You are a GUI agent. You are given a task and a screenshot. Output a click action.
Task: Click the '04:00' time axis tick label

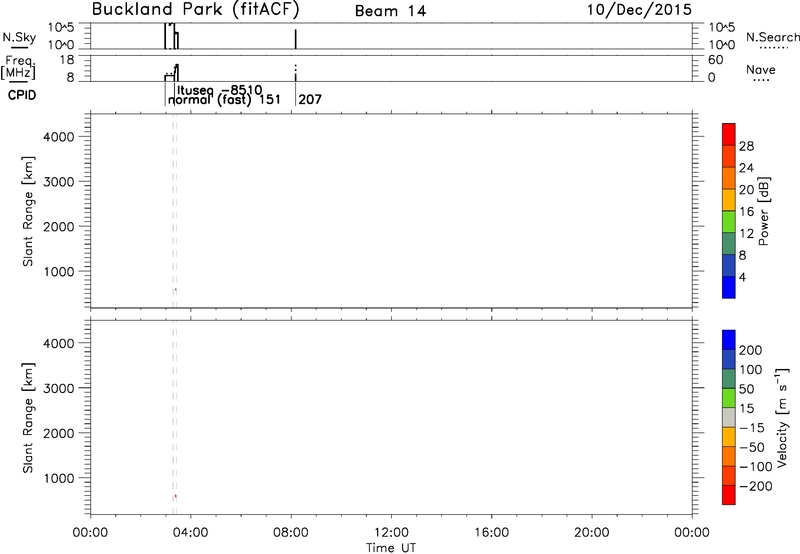click(191, 533)
